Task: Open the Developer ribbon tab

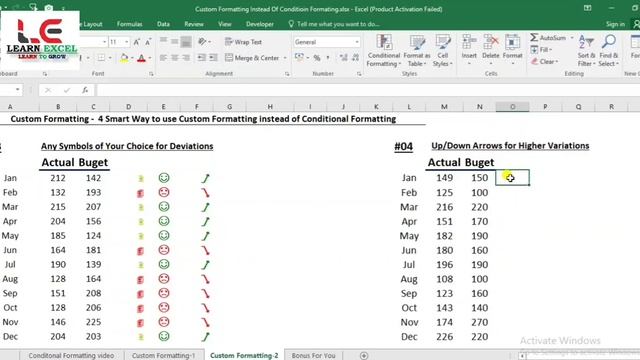Action: [260, 24]
